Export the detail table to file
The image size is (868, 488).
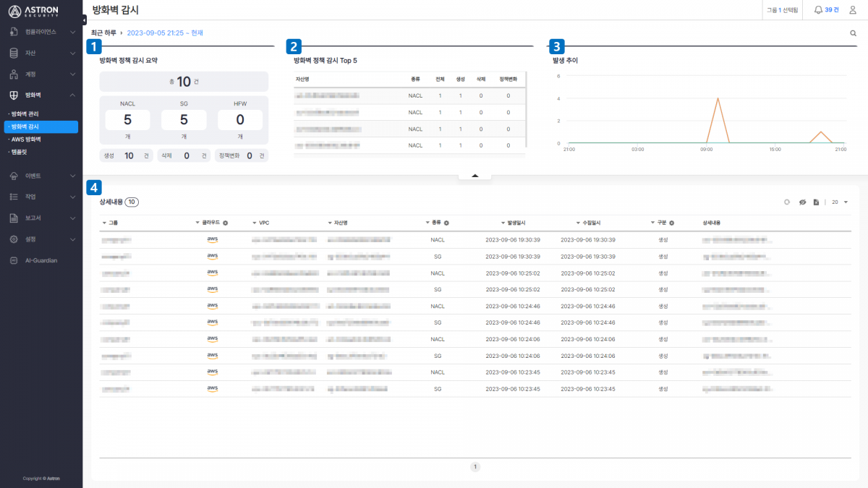[x=816, y=202]
